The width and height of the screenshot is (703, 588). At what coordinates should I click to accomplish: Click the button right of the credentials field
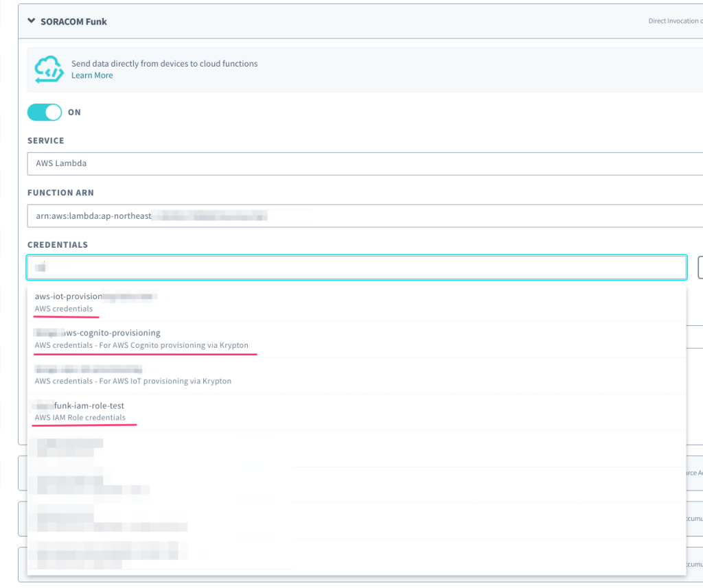click(x=700, y=268)
